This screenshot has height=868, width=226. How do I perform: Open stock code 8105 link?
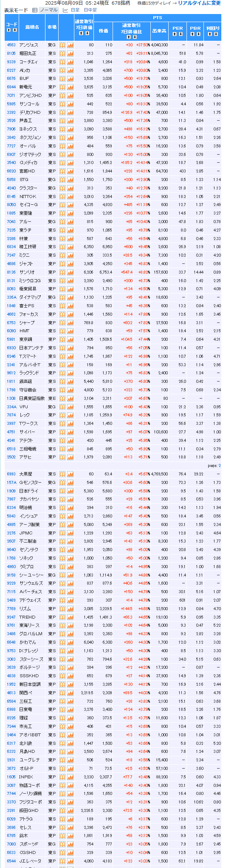tap(11, 54)
